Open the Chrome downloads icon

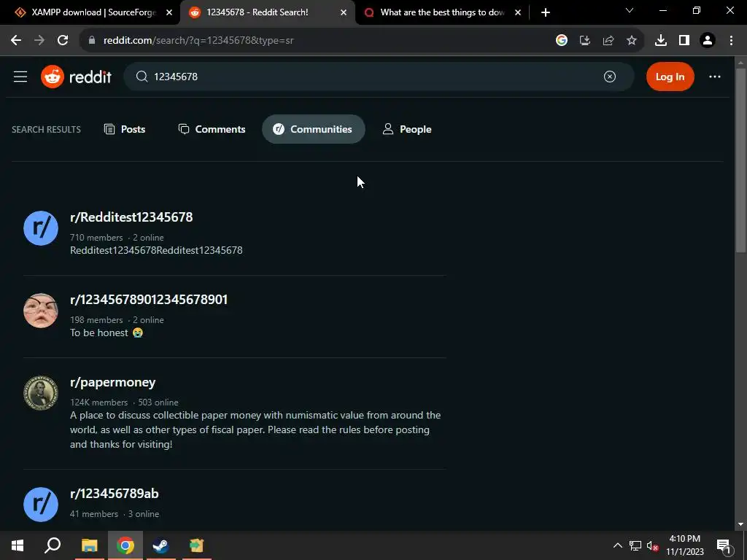click(661, 41)
